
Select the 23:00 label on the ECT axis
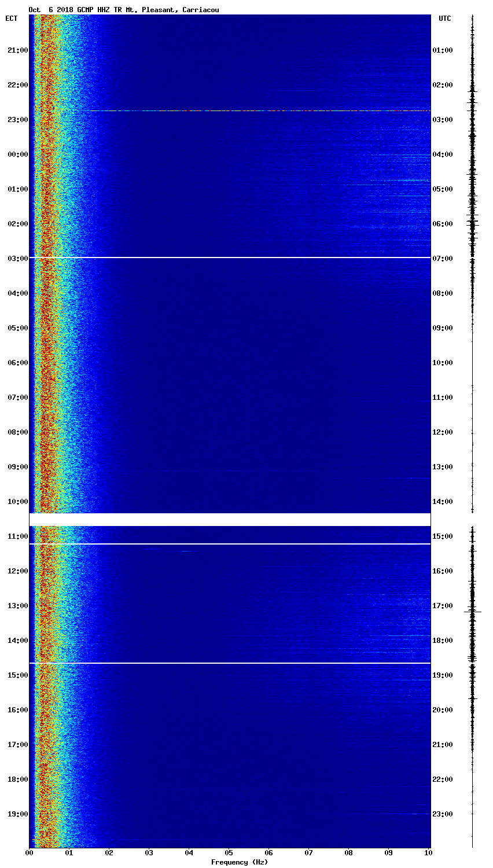pyautogui.click(x=17, y=120)
